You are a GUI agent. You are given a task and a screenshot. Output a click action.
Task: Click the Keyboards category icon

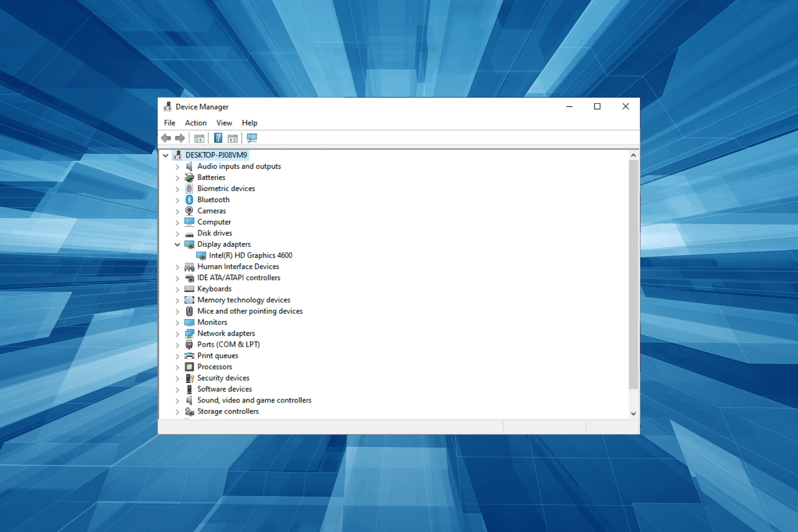[189, 289]
